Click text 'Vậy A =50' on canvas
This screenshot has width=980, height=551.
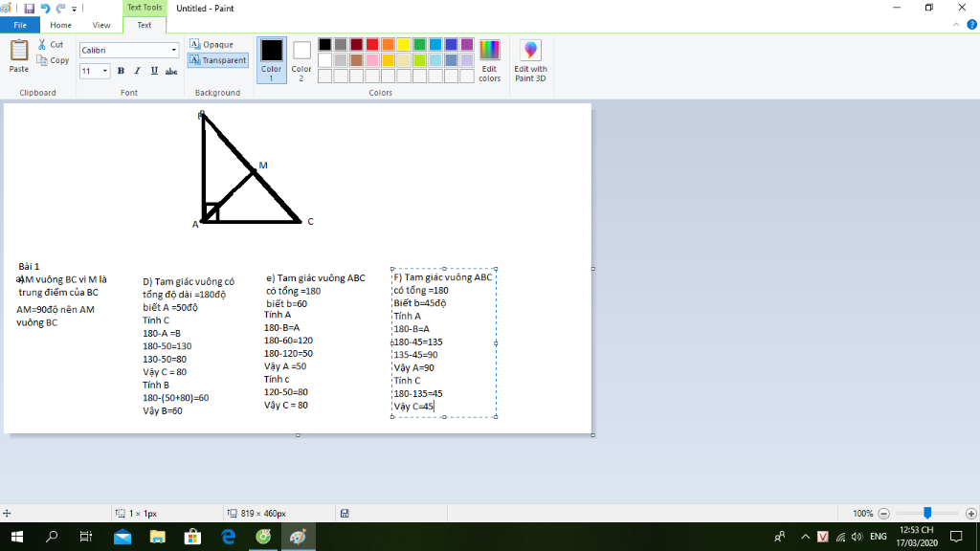tap(285, 366)
